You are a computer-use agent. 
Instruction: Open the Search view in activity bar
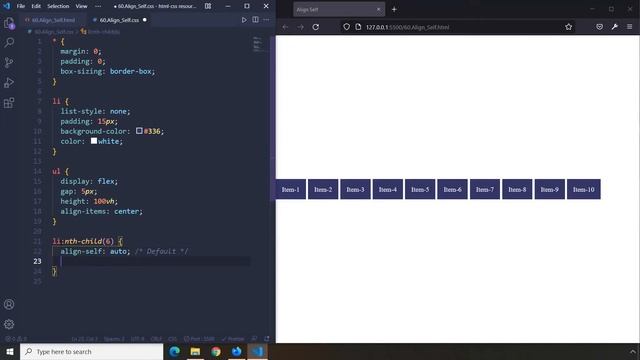pyautogui.click(x=9, y=42)
